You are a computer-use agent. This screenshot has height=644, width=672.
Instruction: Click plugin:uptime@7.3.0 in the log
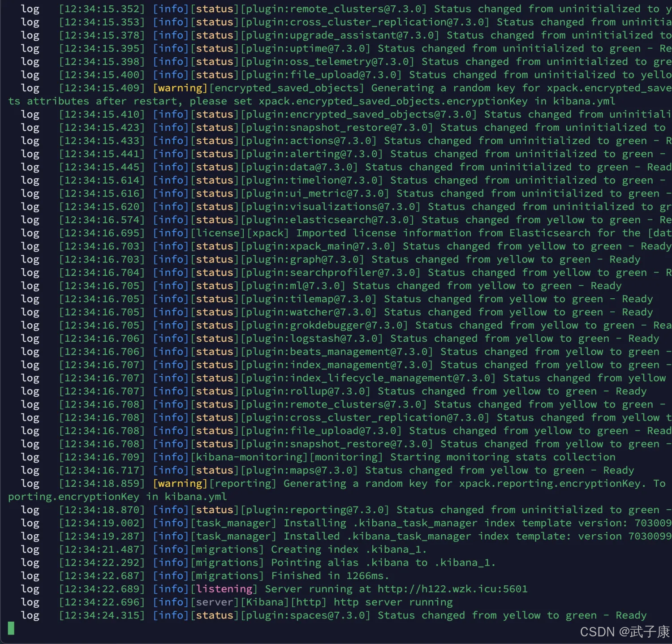click(x=306, y=48)
